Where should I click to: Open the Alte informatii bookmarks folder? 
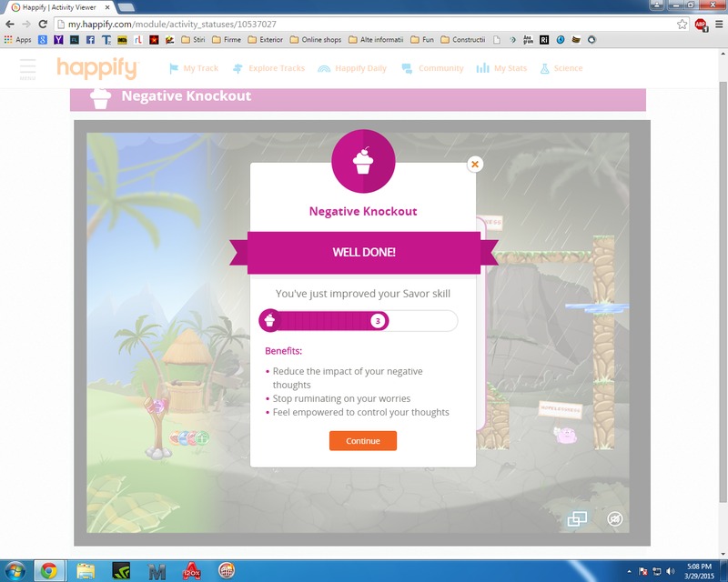pos(376,40)
